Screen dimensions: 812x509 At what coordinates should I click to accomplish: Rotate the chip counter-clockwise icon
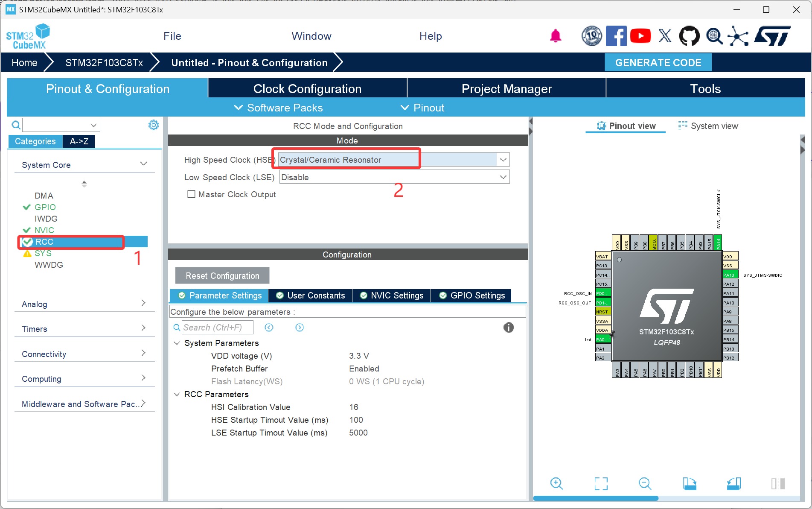click(x=734, y=483)
